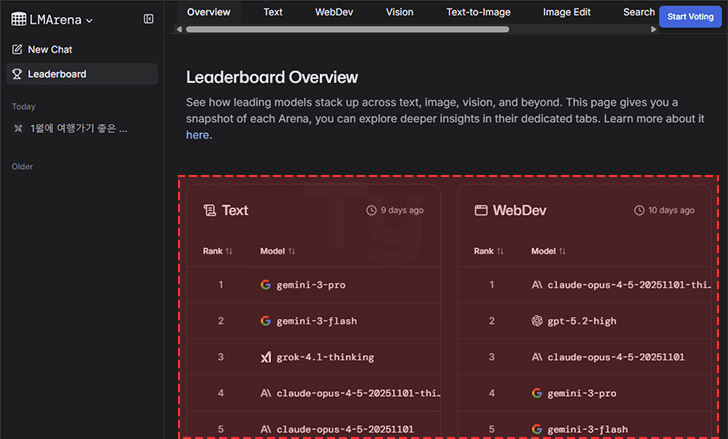728x439 pixels.
Task: Click the OpenAI icon for gpt-5.2-high
Action: 537,321
